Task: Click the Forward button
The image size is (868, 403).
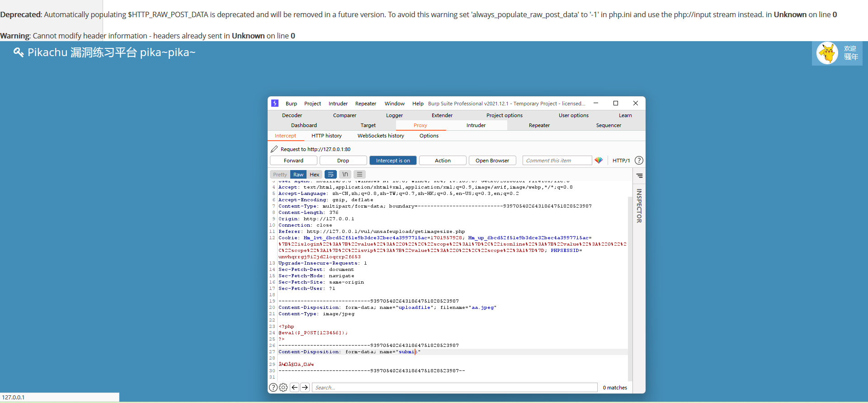Action: pyautogui.click(x=293, y=160)
